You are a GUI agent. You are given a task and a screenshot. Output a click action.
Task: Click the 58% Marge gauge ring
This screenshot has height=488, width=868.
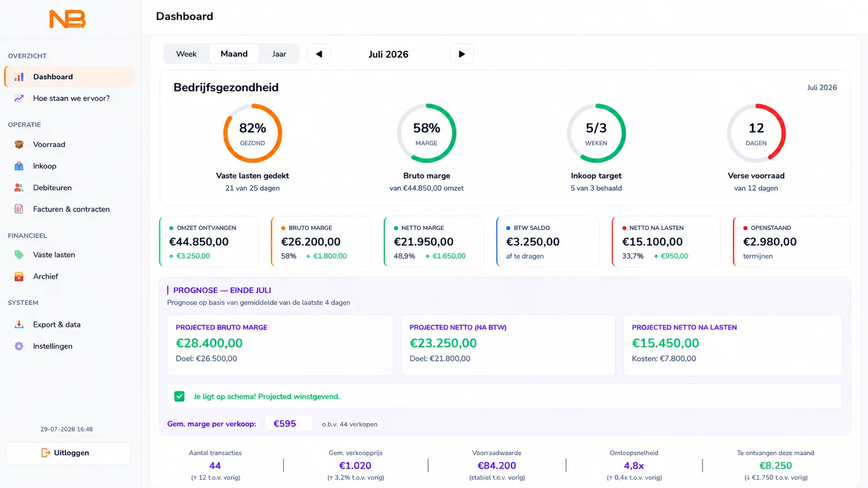[x=426, y=133]
